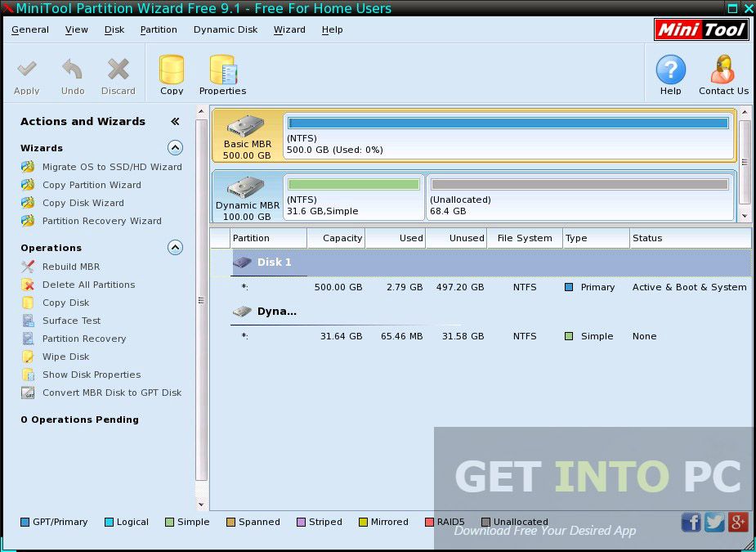Collapse the Wizards section

pos(175,148)
